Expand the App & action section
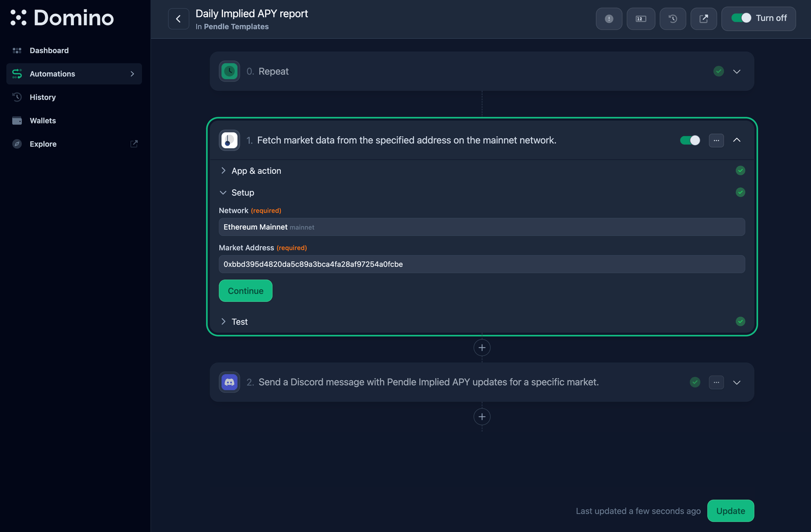 click(x=256, y=171)
